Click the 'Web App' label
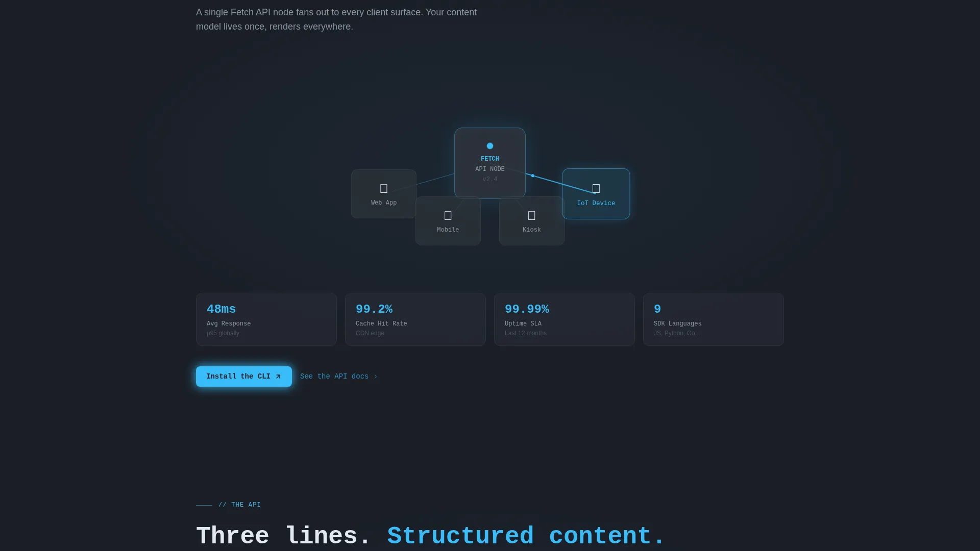Screen dimensions: 980x551 click(x=384, y=203)
